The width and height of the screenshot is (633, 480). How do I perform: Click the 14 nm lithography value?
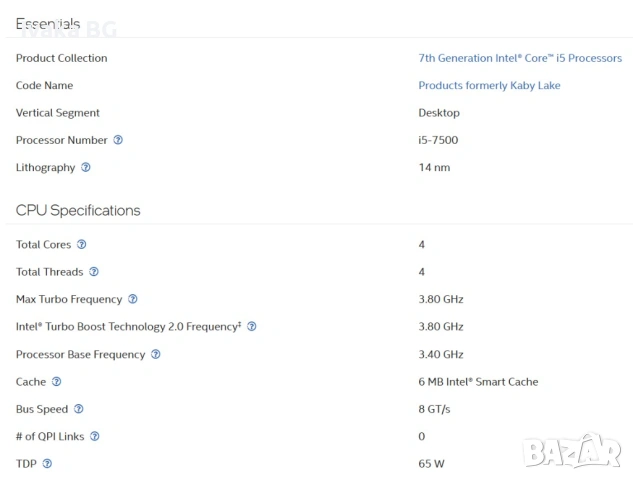click(x=434, y=167)
